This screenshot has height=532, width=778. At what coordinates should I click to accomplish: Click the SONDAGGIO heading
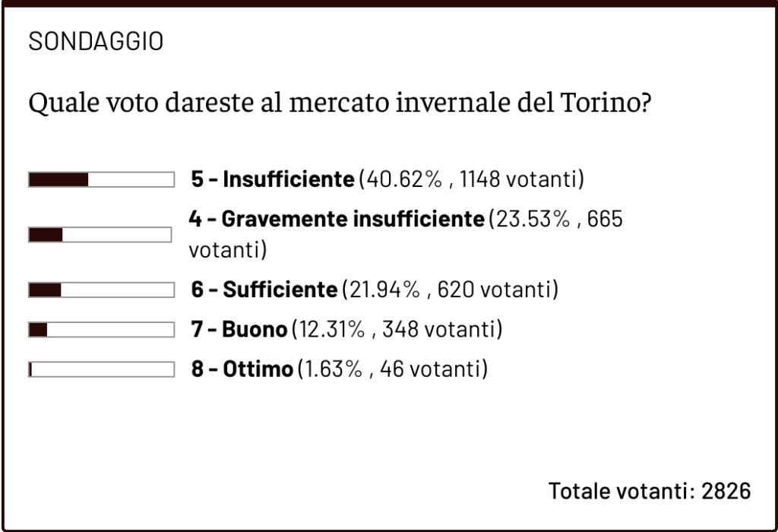96,42
